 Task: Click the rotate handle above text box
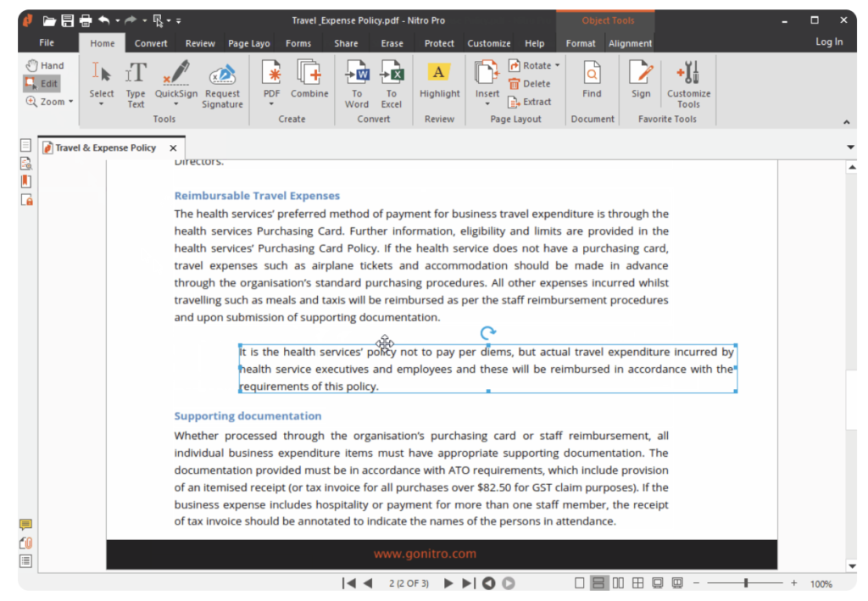point(487,332)
